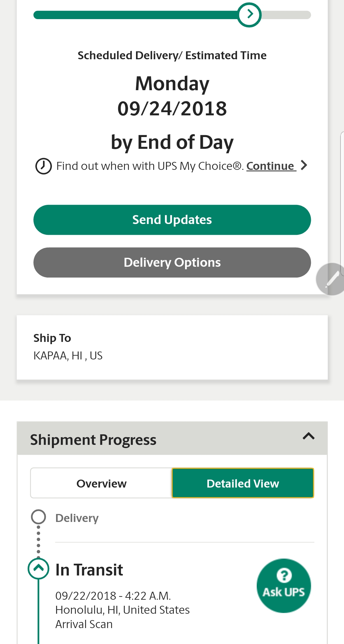
Task: Click the green delivery progress bar
Action: pyautogui.click(x=172, y=15)
